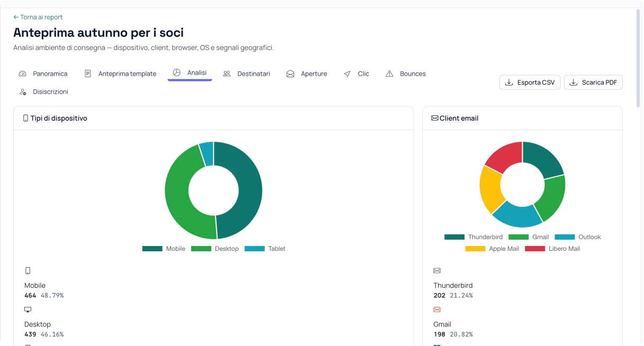Click phone icon beside Tipi di dispositivo
This screenshot has width=644, height=346.
click(25, 119)
